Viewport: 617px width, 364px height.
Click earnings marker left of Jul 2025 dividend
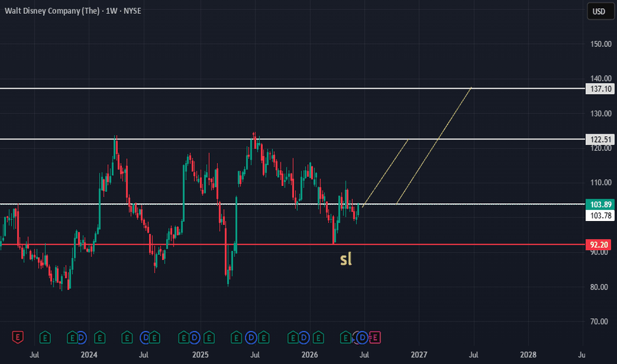236,338
